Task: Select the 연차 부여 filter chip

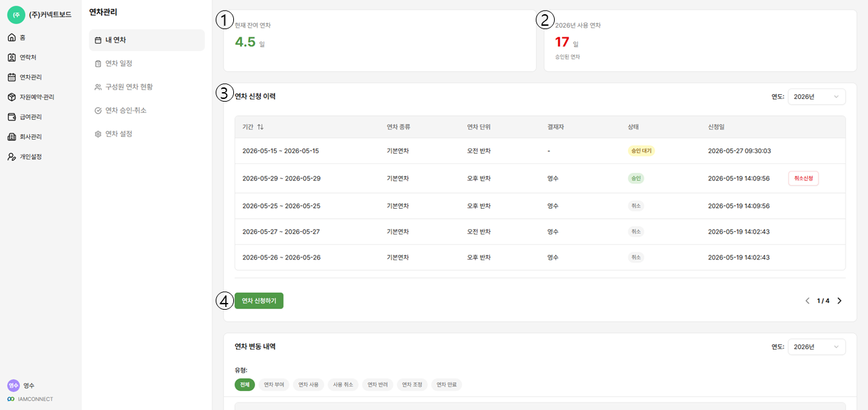Action: click(x=275, y=384)
